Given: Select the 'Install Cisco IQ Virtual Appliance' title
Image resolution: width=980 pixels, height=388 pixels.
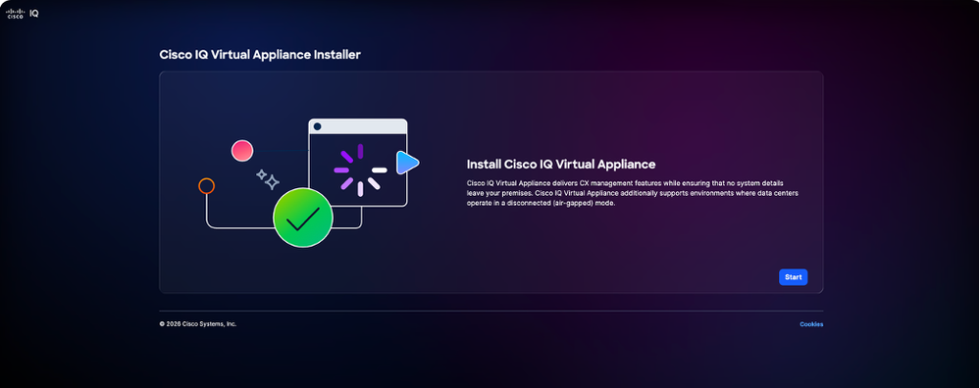Looking at the screenshot, I should click(560, 164).
